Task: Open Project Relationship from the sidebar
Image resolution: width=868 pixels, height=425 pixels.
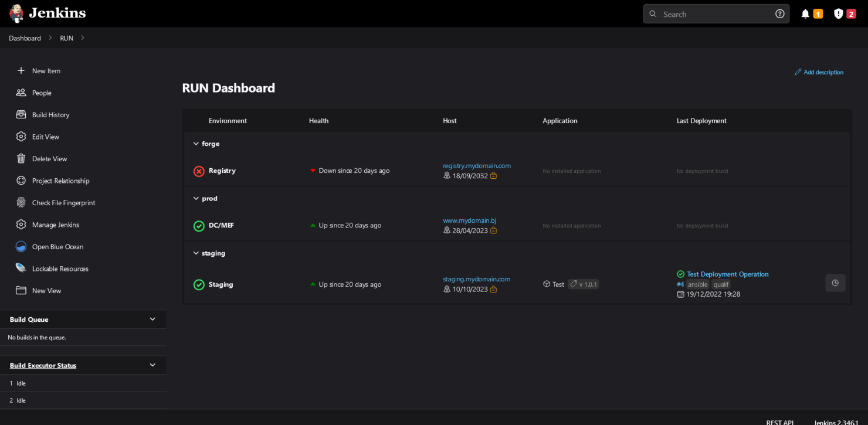Action: (x=21, y=181)
